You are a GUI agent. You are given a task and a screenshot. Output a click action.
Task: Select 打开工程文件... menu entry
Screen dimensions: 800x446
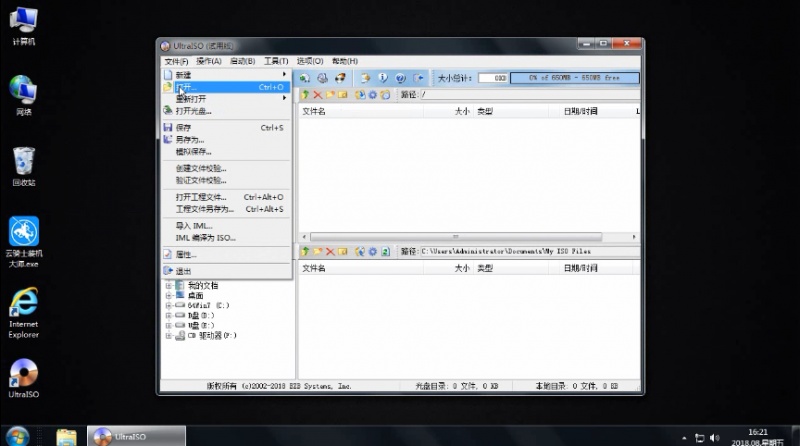226,197
